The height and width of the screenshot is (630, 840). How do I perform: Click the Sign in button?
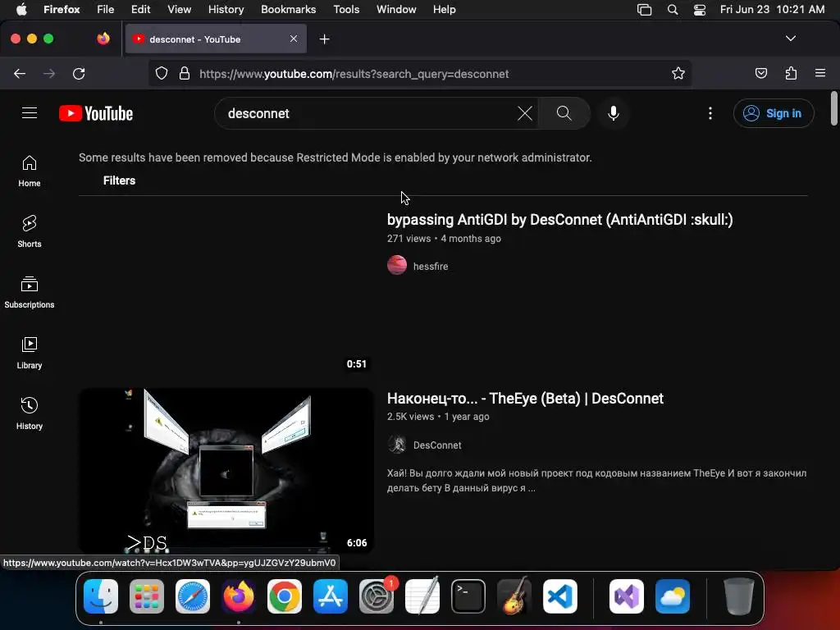click(773, 113)
